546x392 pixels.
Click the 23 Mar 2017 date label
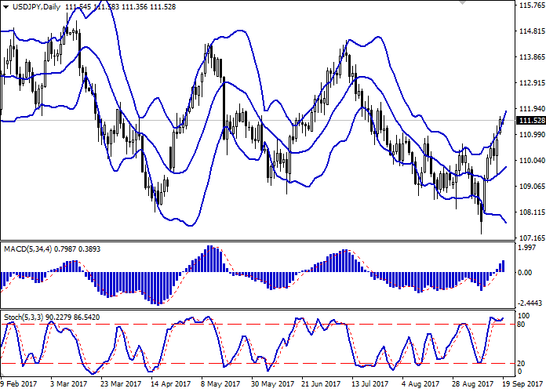[121, 384]
